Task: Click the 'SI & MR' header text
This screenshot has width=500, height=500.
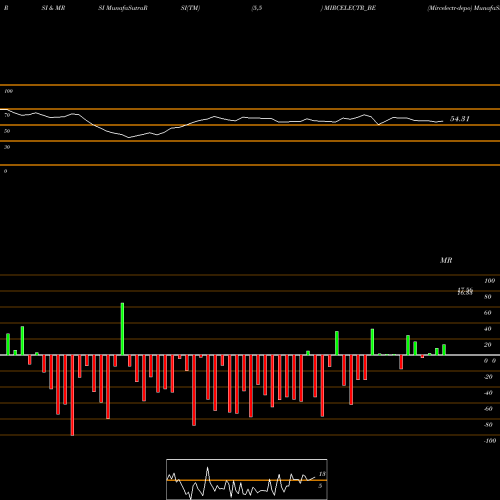Action: 53,8
